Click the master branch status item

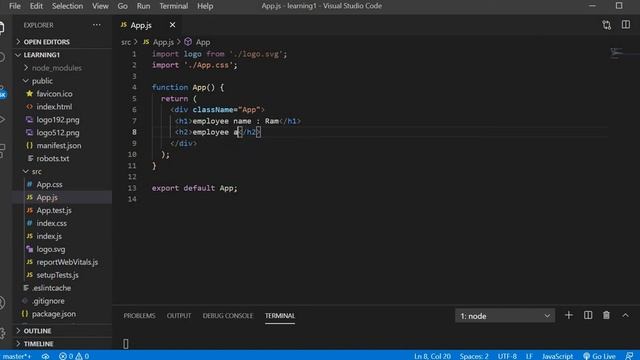[x=16, y=356]
